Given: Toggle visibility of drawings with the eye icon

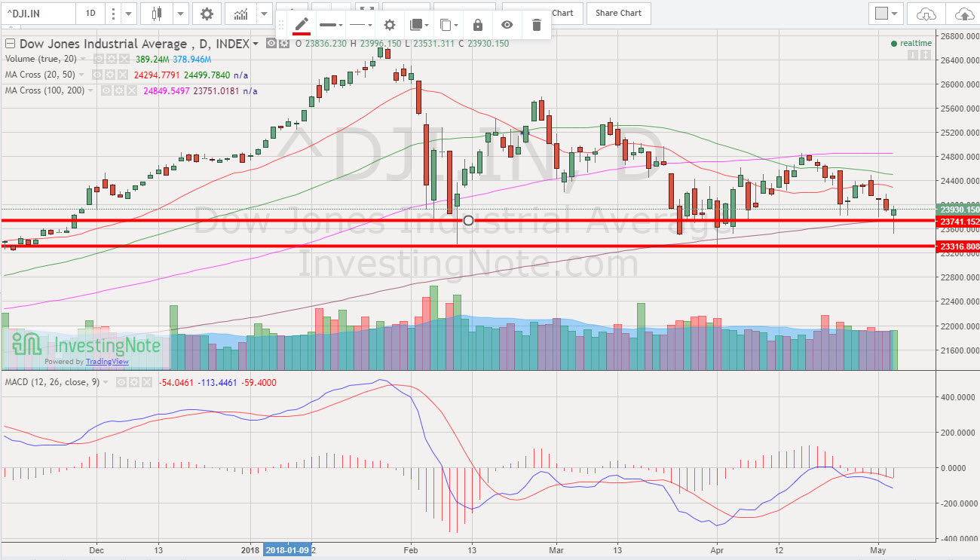Looking at the screenshot, I should click(507, 25).
